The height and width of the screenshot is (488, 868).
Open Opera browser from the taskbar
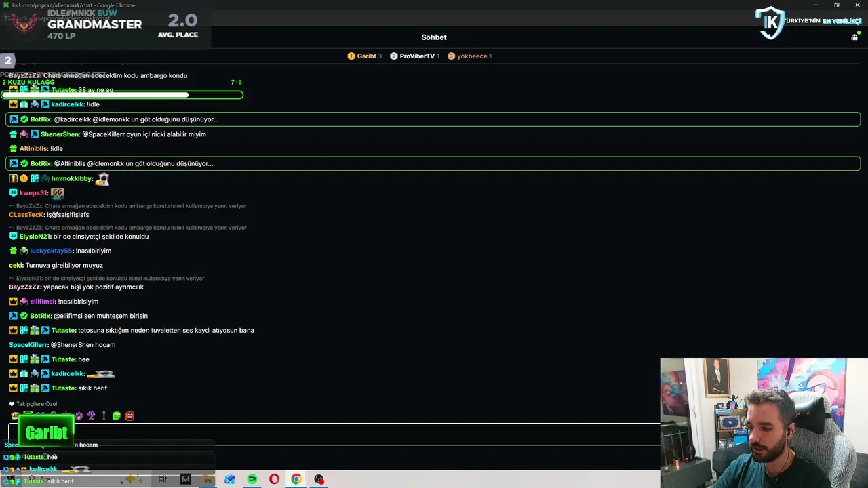tap(274, 479)
